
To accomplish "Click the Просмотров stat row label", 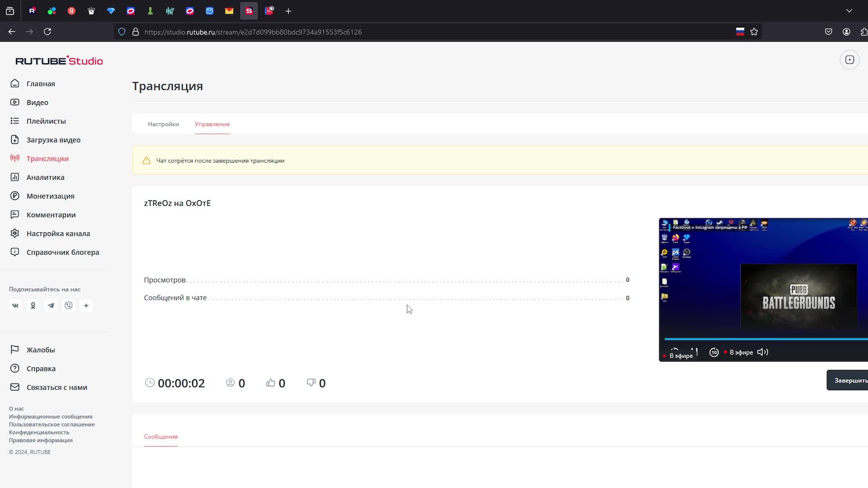I will click(x=165, y=280).
